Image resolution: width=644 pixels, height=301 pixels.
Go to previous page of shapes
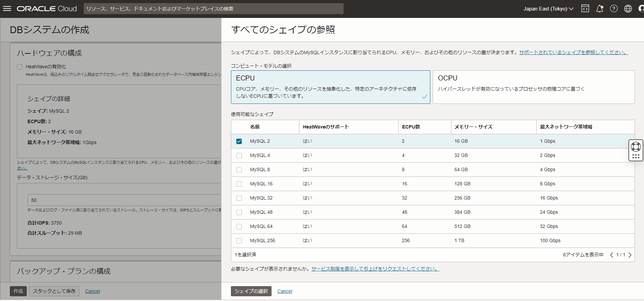coord(611,255)
